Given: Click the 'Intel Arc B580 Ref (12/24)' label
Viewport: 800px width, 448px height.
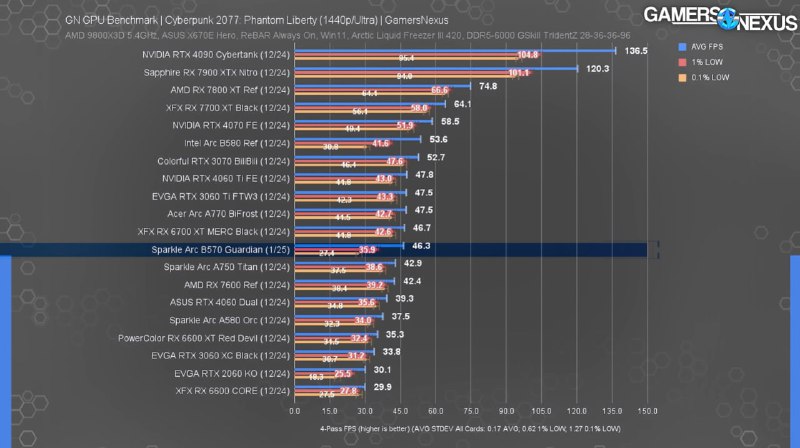Looking at the screenshot, I should [237, 143].
